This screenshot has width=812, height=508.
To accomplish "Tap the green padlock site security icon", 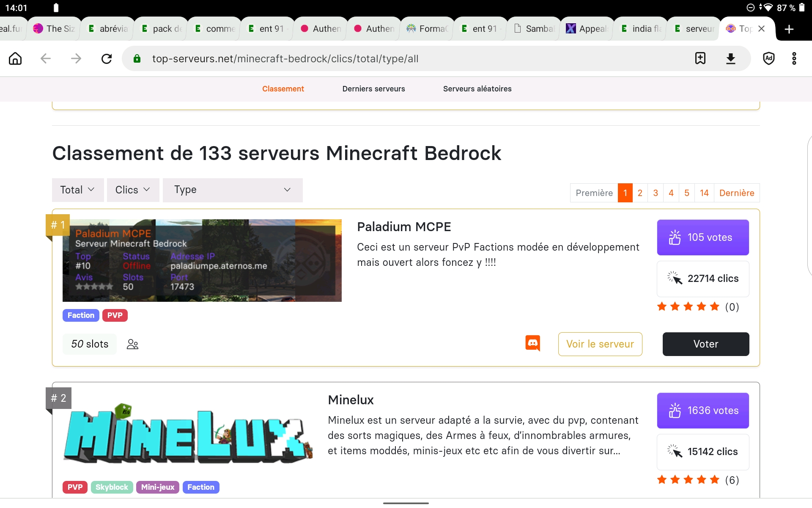I will pos(137,58).
